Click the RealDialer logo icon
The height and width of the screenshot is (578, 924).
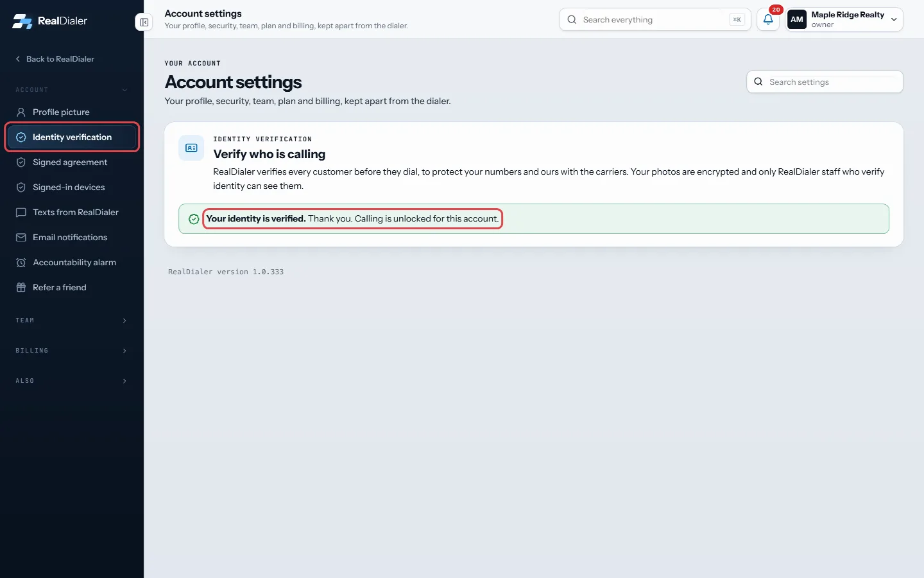22,21
